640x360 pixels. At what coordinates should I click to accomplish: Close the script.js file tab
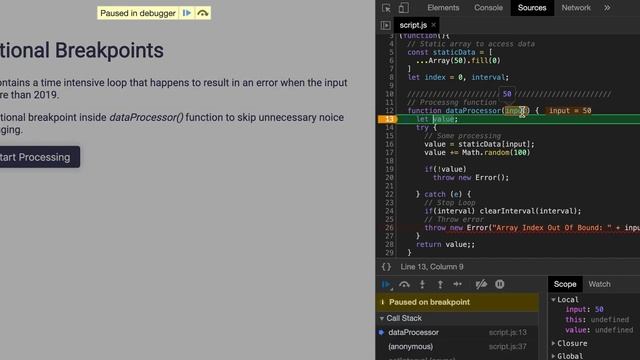pyautogui.click(x=433, y=25)
